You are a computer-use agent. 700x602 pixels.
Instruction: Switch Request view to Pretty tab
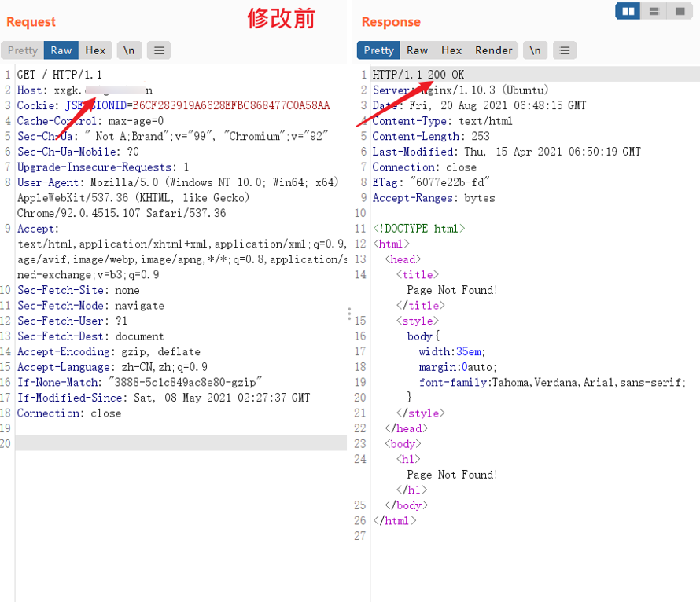click(x=22, y=50)
